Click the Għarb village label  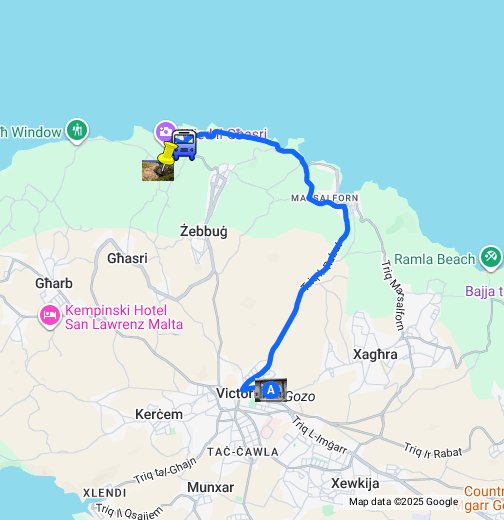(x=54, y=283)
